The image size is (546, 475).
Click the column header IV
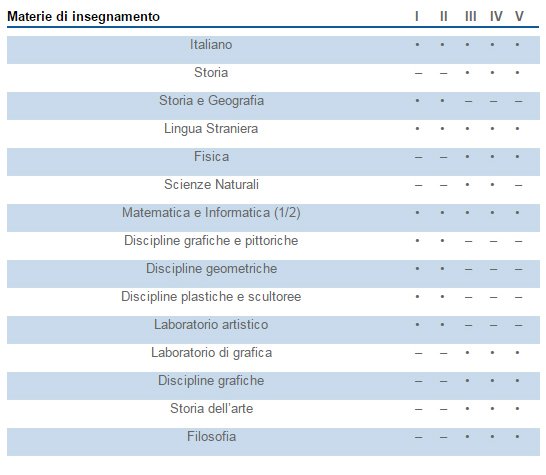tap(496, 16)
